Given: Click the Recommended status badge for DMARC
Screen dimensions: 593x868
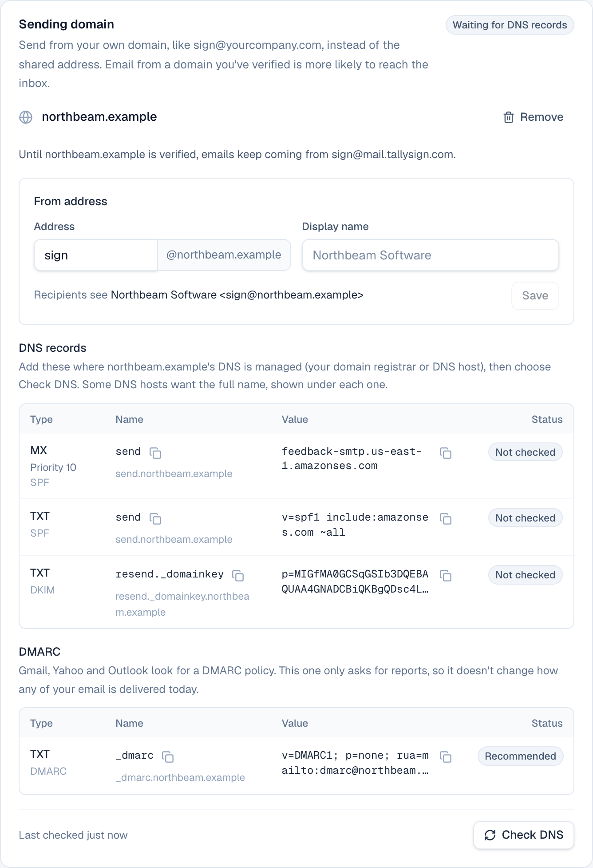Looking at the screenshot, I should coord(520,756).
